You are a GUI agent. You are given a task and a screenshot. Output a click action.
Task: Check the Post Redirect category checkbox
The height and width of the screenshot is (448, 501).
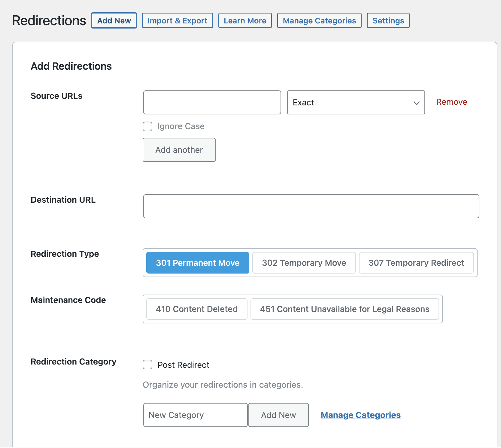[147, 365]
